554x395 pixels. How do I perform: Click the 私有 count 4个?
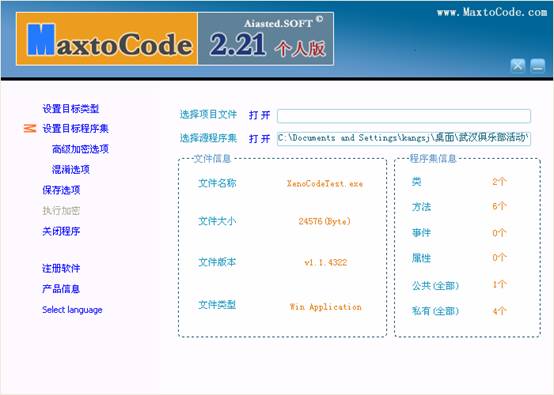(x=500, y=311)
